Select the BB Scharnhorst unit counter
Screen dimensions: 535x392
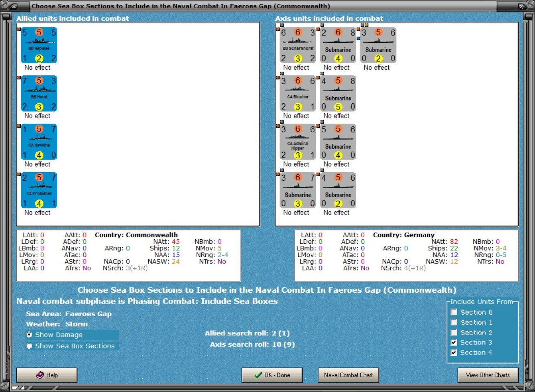297,45
